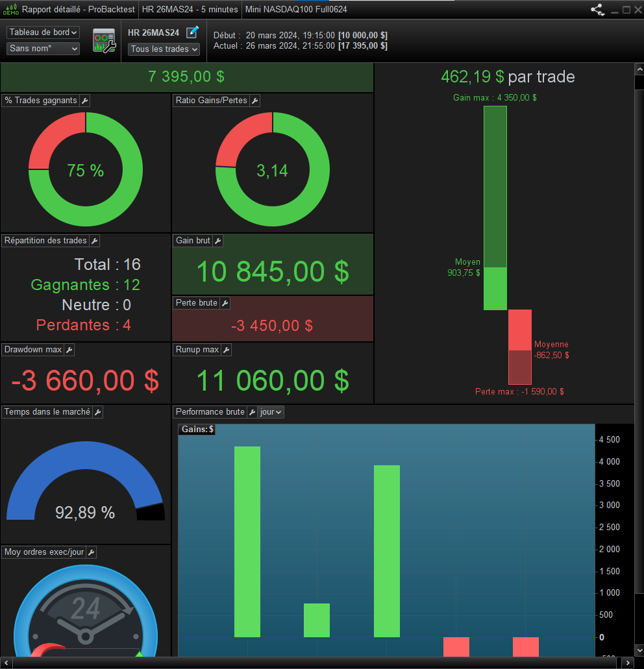Viewport: 644px width, 669px height.
Task: Open wrench settings for Runup max
Action: [227, 350]
